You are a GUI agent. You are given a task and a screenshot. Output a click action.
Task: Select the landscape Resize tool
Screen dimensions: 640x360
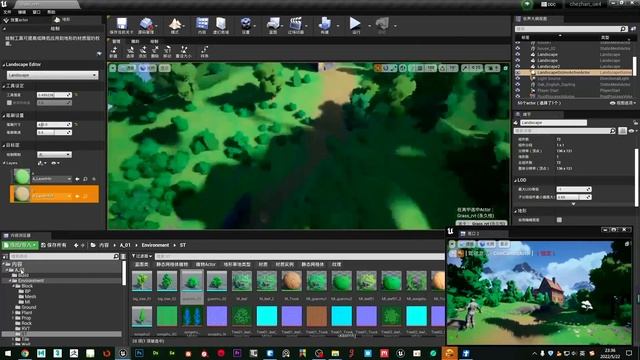(x=184, y=52)
